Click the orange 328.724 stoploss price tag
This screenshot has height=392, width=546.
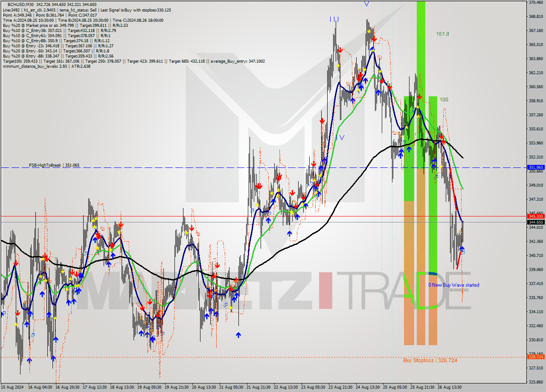536,357
